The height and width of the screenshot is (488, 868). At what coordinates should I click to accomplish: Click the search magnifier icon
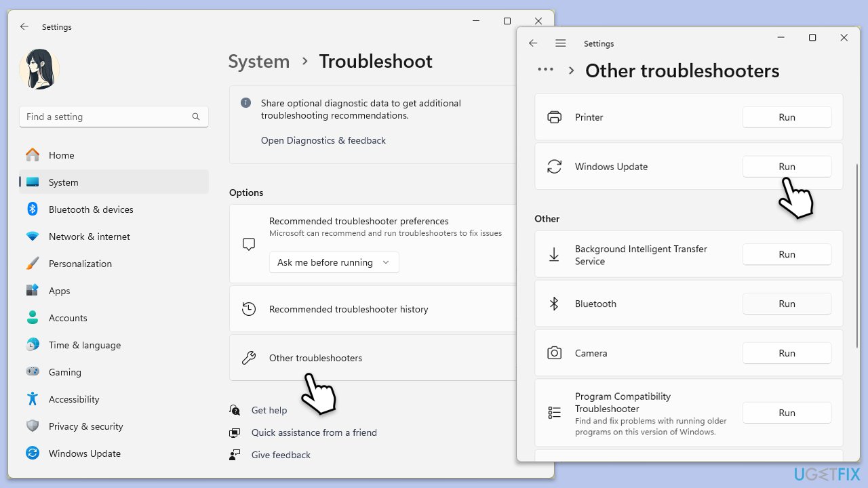coord(196,117)
